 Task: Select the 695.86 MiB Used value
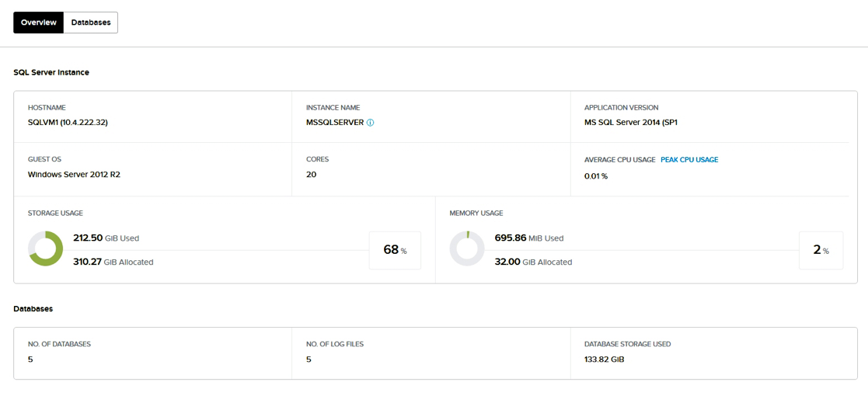(528, 238)
